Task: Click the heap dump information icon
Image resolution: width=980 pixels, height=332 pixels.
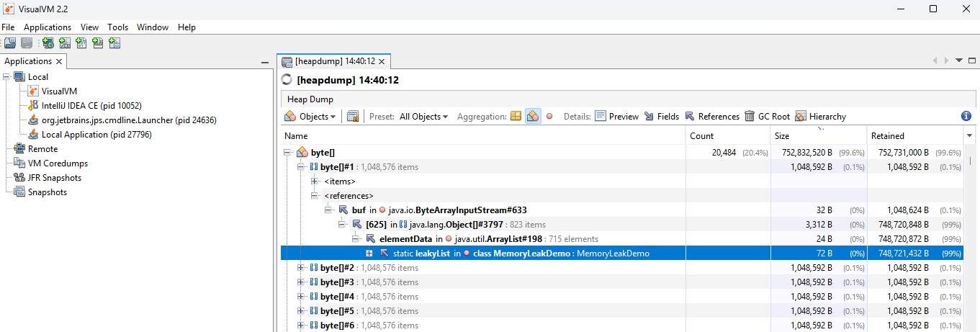Action: point(966,116)
